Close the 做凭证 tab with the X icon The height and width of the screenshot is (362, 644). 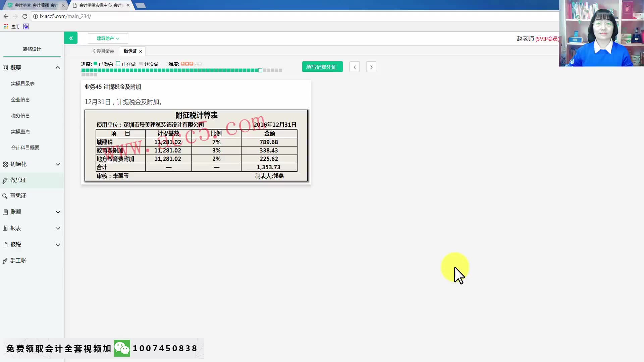[x=141, y=51]
